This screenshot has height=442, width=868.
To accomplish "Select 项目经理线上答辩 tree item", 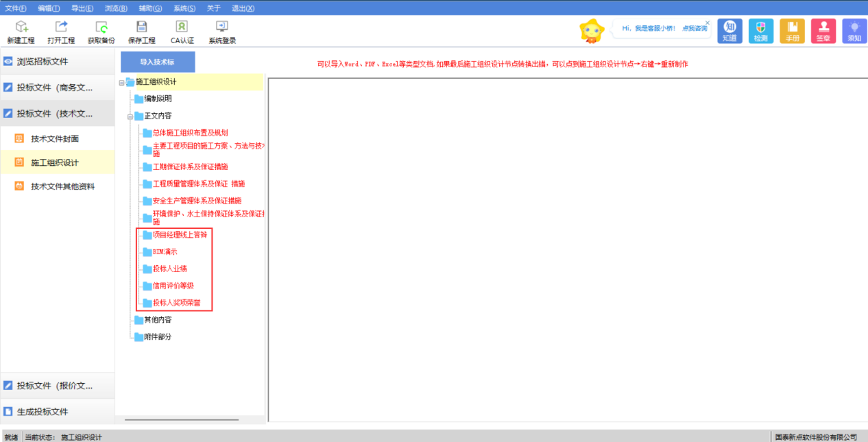I will point(179,235).
